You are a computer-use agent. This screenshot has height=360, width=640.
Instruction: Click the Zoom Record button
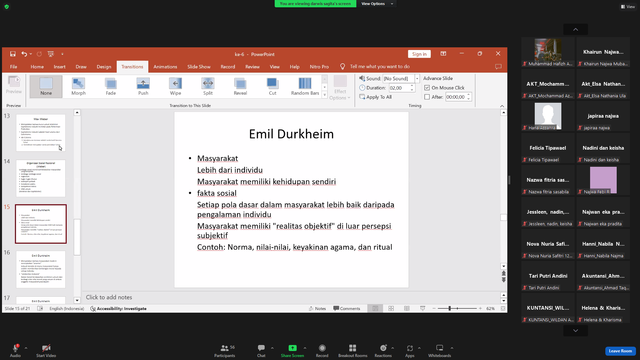pos(322,351)
